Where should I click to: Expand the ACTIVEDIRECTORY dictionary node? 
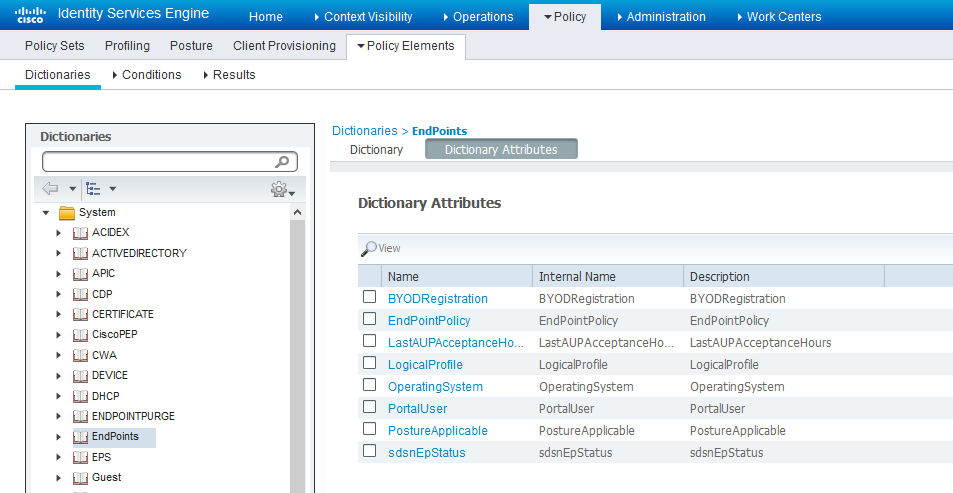[x=59, y=253]
